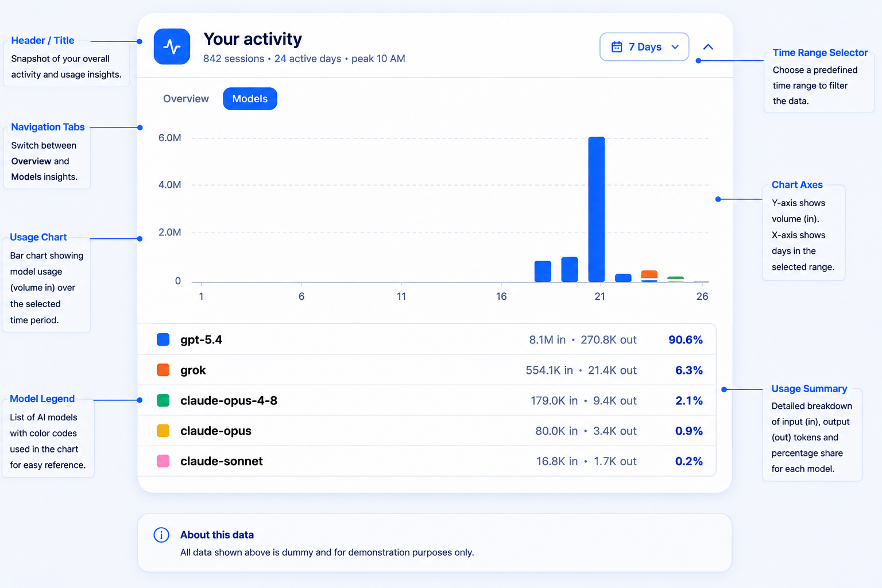The width and height of the screenshot is (882, 588).
Task: Collapse the Your activity card with the chevron
Action: pos(708,47)
